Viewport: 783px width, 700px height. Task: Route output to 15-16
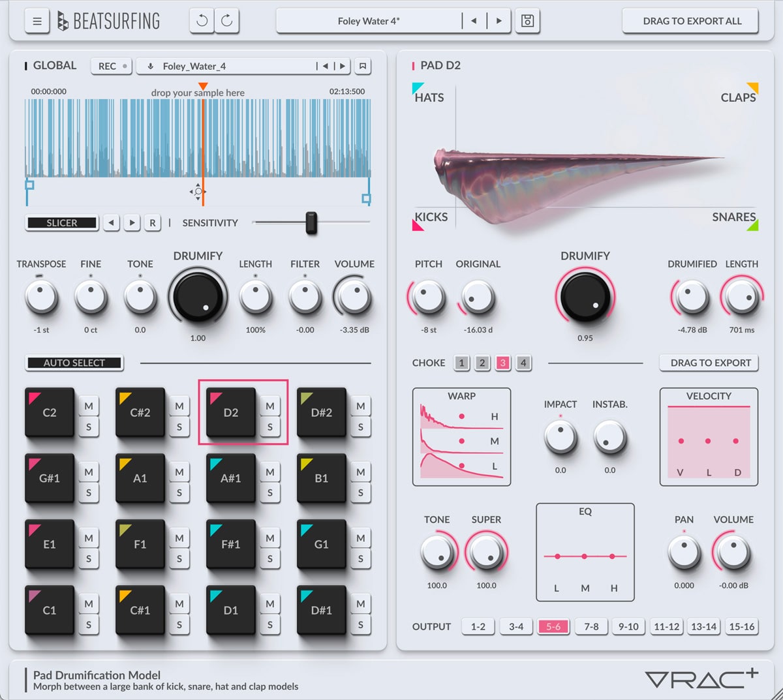point(742,626)
